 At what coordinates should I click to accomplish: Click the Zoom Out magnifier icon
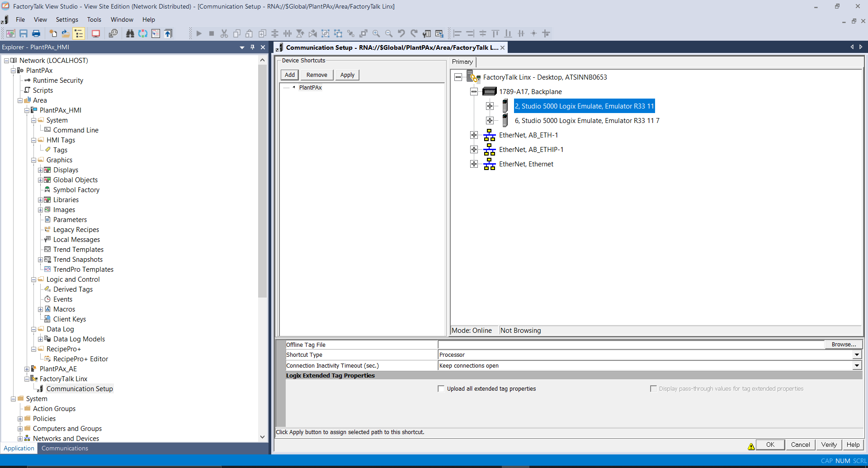[x=389, y=33]
